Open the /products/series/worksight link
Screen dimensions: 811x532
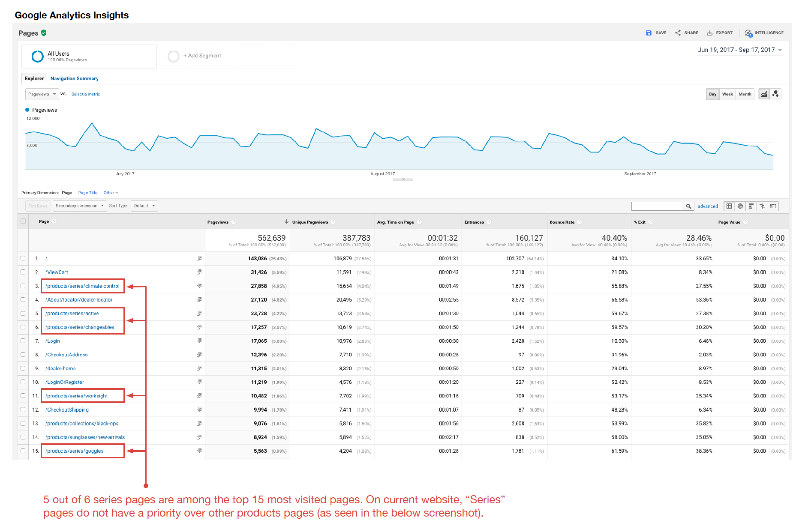tap(77, 396)
